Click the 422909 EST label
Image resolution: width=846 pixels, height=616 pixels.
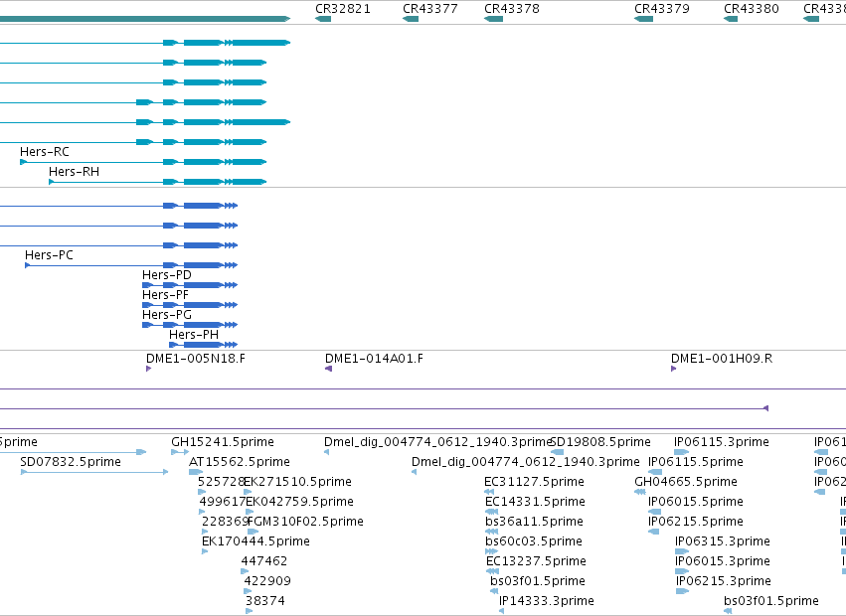pos(267,581)
